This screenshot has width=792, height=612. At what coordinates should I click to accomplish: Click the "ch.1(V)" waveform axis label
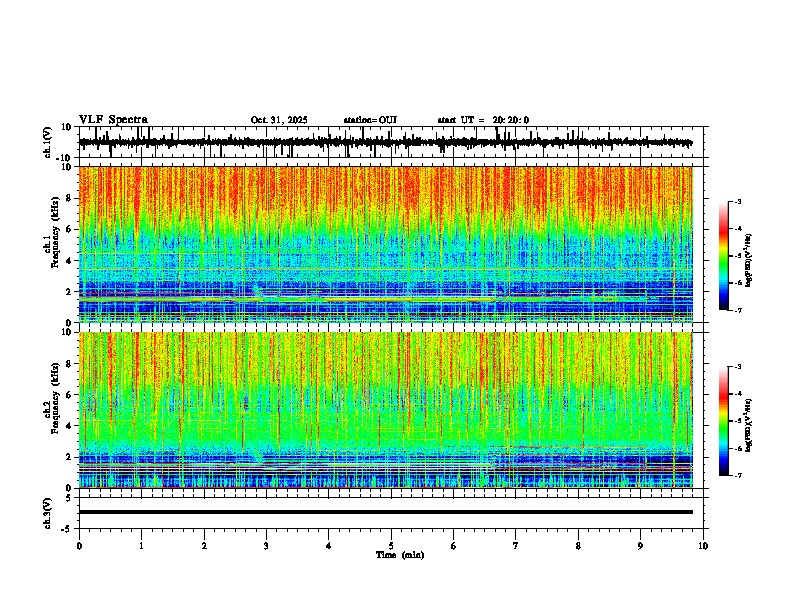coord(47,142)
